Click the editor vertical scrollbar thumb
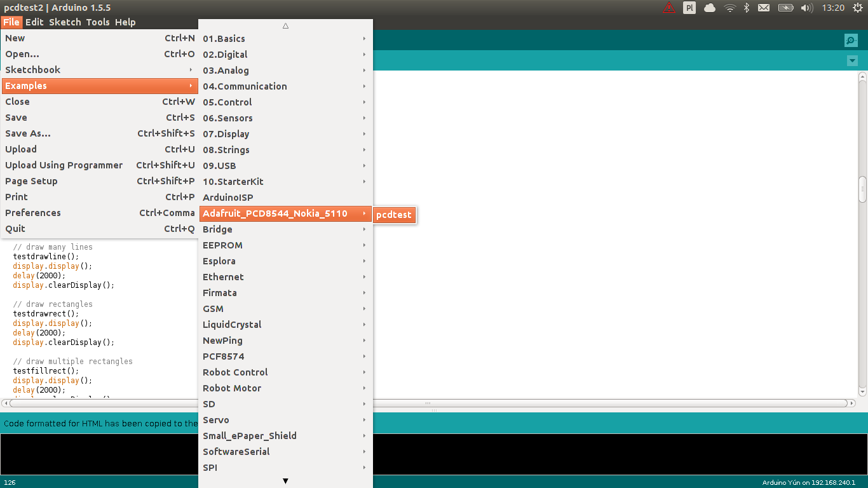Image resolution: width=868 pixels, height=488 pixels. (x=862, y=189)
